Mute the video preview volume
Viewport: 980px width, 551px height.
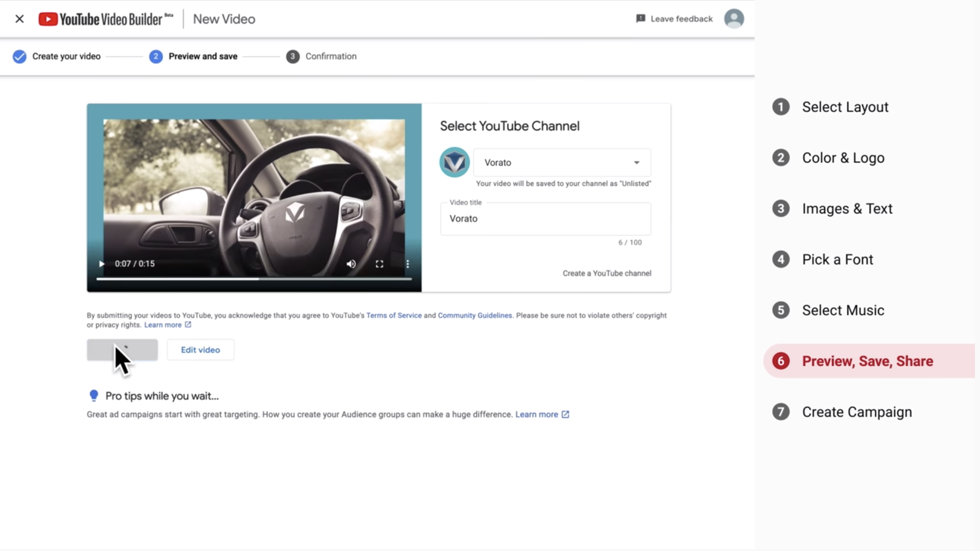coord(351,263)
